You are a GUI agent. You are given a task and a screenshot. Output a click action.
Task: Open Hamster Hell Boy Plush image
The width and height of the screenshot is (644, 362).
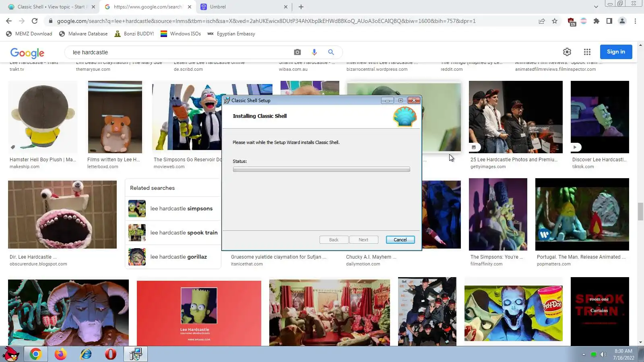click(43, 117)
